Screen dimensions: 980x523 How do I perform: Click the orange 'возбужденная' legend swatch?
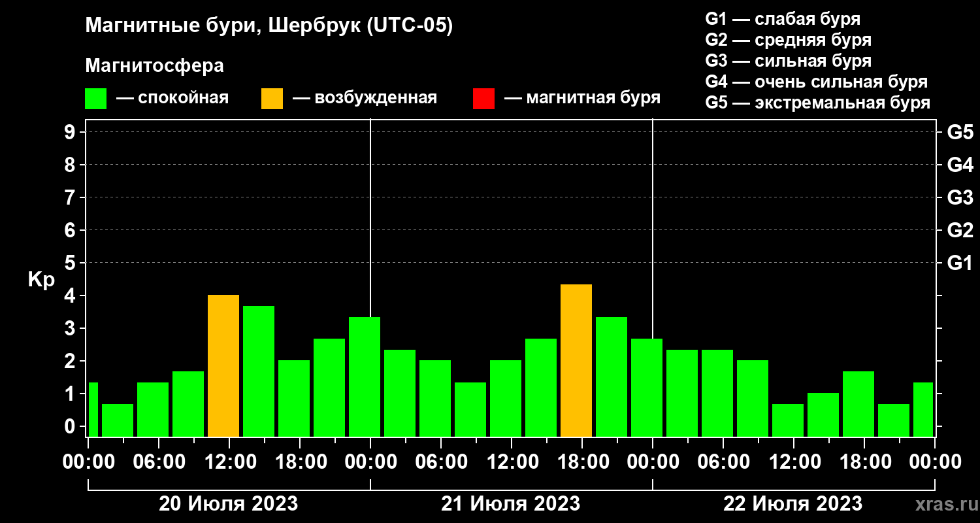click(272, 99)
